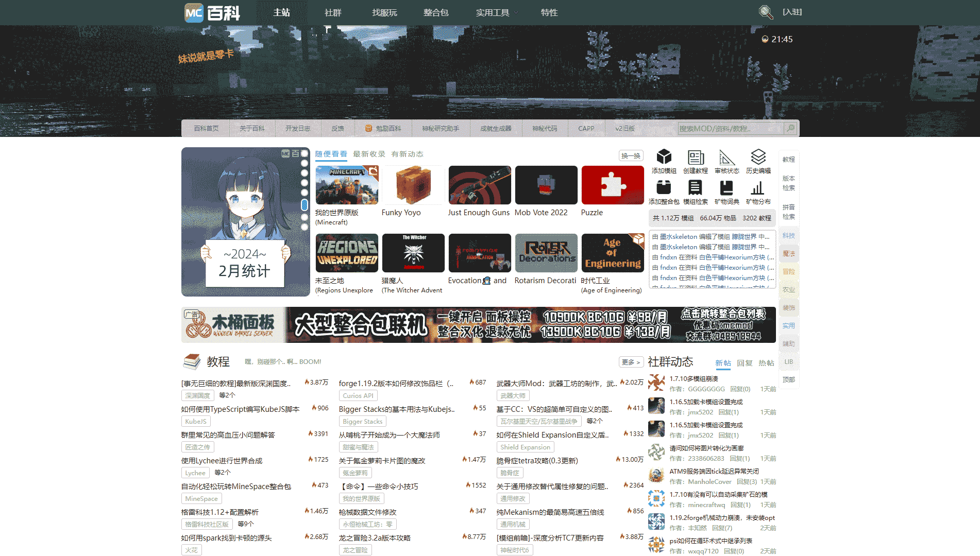Open the 百科首页 sub-navigation link
The height and width of the screenshot is (556, 980).
(206, 128)
